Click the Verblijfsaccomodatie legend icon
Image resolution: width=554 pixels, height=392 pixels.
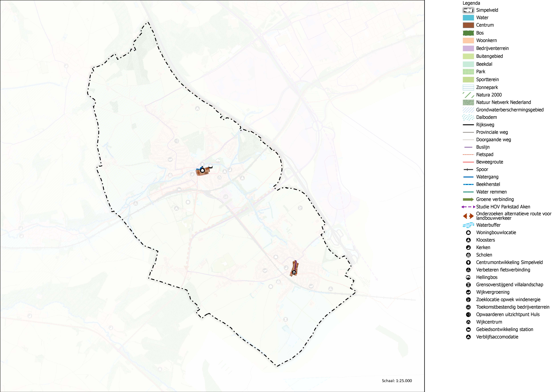click(468, 337)
